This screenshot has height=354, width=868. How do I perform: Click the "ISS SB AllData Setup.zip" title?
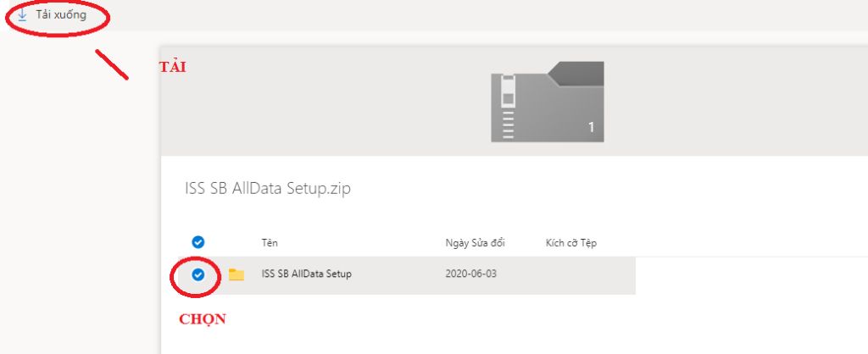pos(268,189)
